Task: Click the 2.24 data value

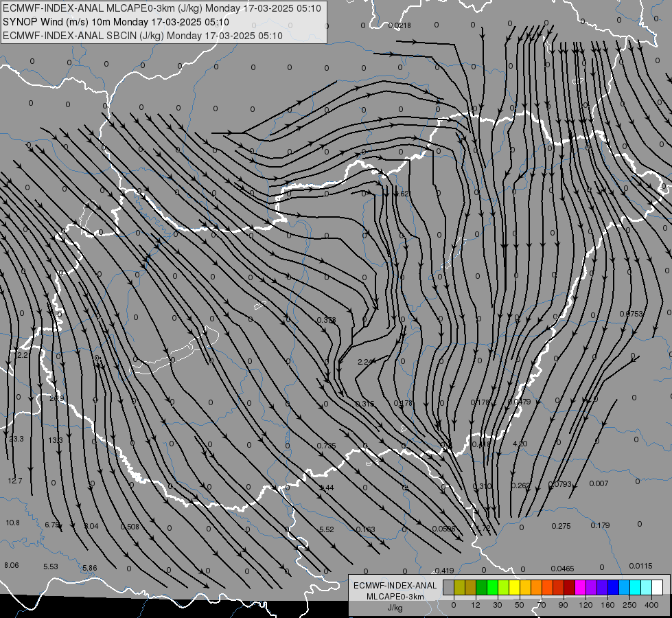Action: (365, 362)
